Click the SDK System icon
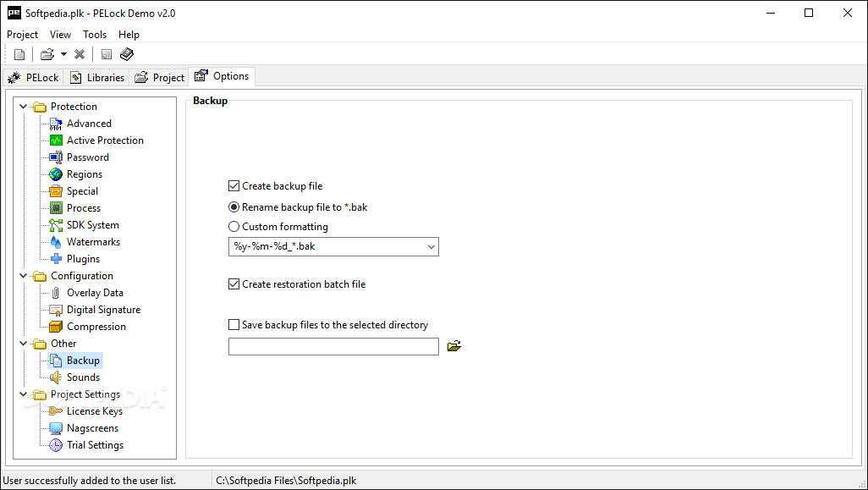The height and width of the screenshot is (490, 868). tap(56, 225)
